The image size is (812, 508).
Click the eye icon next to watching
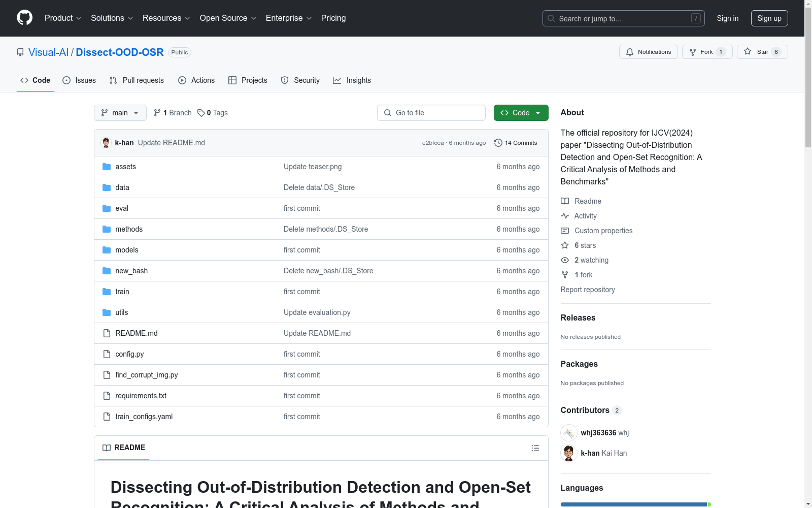pyautogui.click(x=565, y=260)
